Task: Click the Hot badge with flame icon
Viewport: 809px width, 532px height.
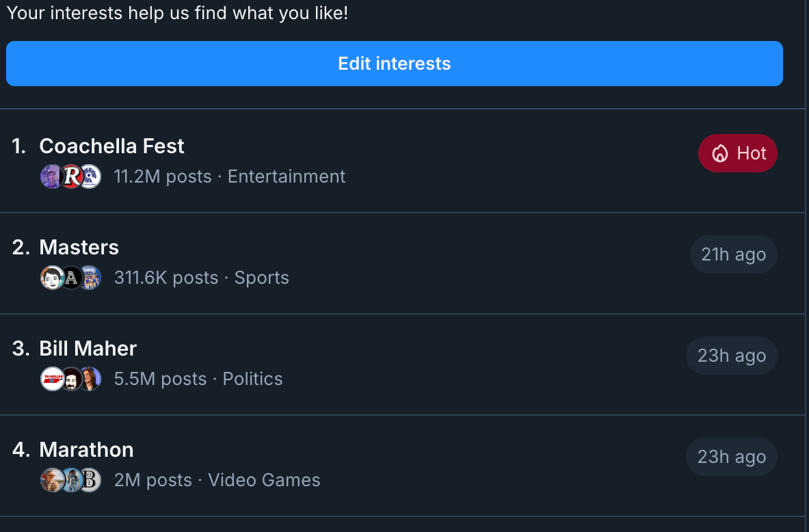Action: pos(737,153)
